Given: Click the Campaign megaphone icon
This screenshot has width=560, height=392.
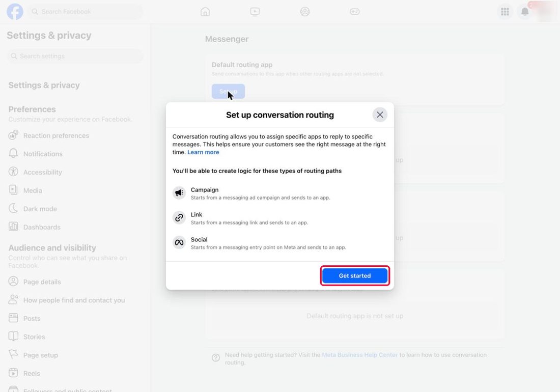Looking at the screenshot, I should pyautogui.click(x=179, y=193).
